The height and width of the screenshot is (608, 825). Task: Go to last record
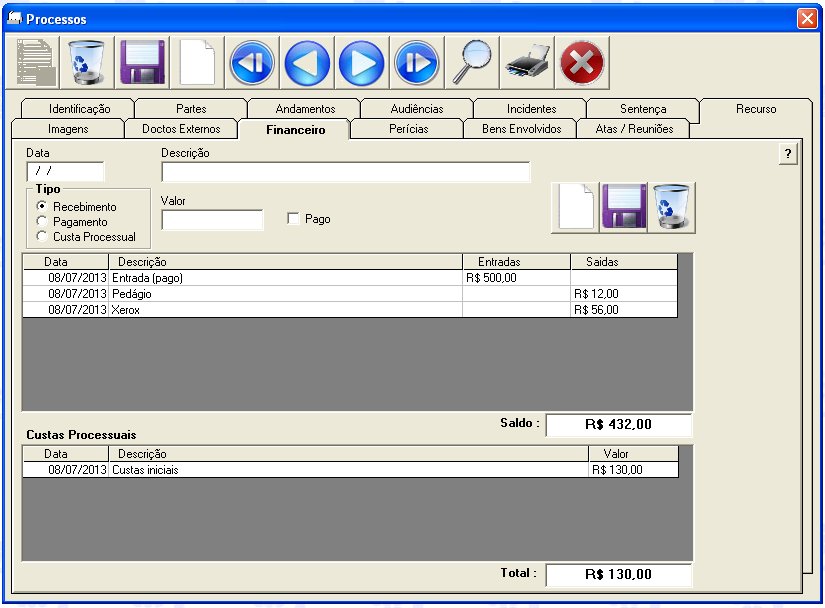(x=417, y=63)
